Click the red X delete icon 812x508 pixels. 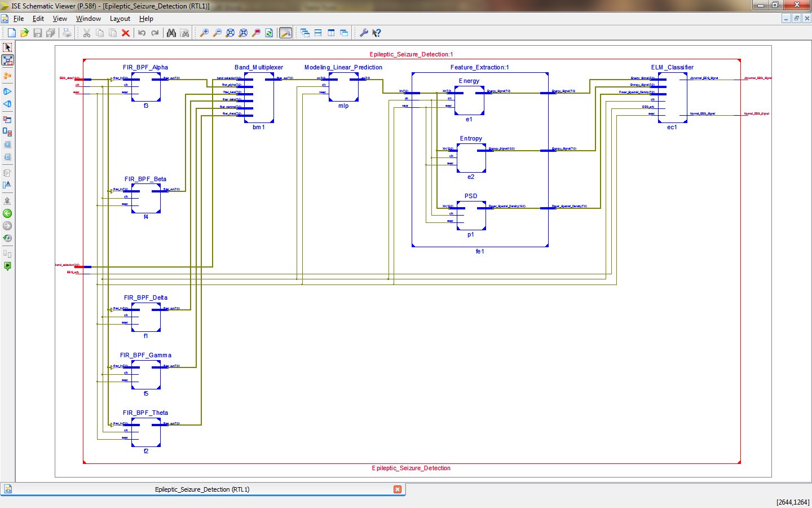[126, 33]
